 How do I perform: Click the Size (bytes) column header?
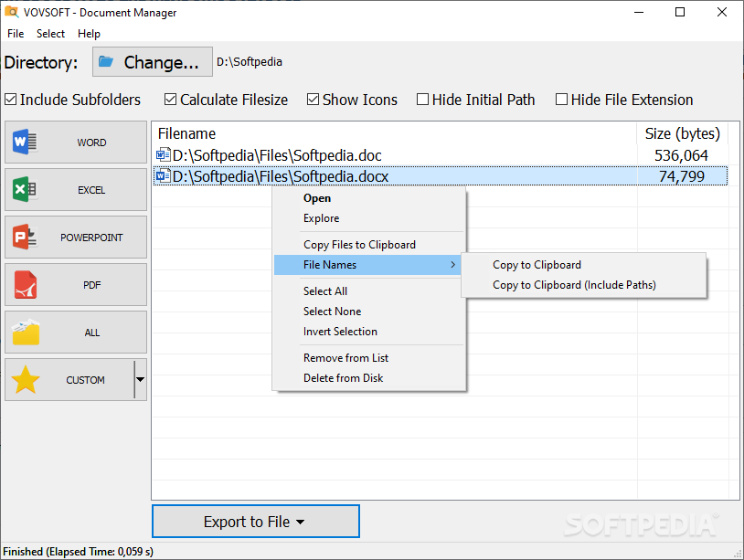[683, 133]
